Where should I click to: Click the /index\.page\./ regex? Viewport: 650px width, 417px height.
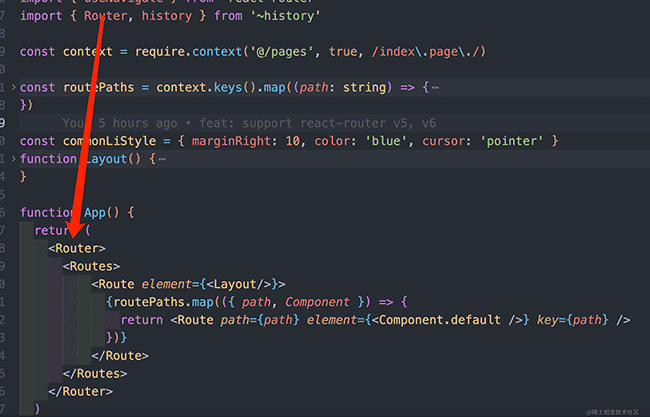(428, 52)
